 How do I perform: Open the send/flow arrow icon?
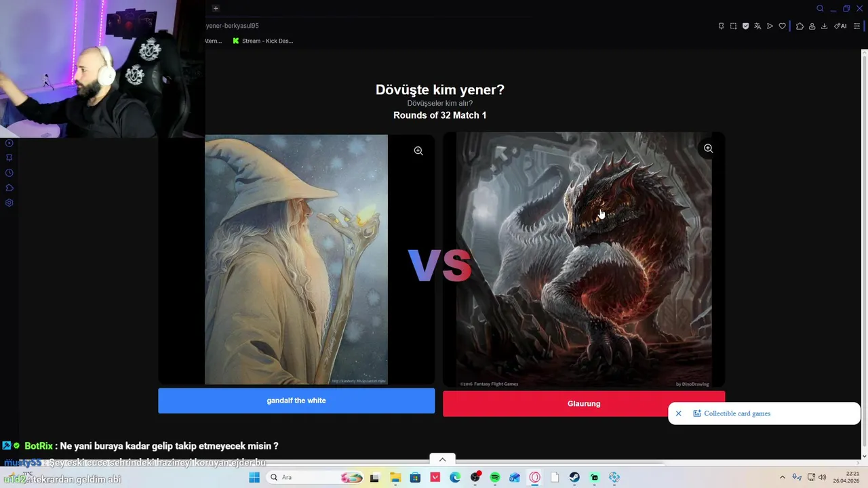770,26
